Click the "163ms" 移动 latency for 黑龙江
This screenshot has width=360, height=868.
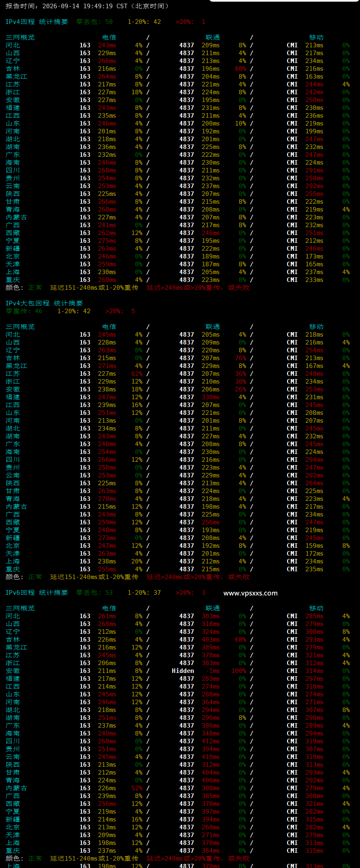314,77
